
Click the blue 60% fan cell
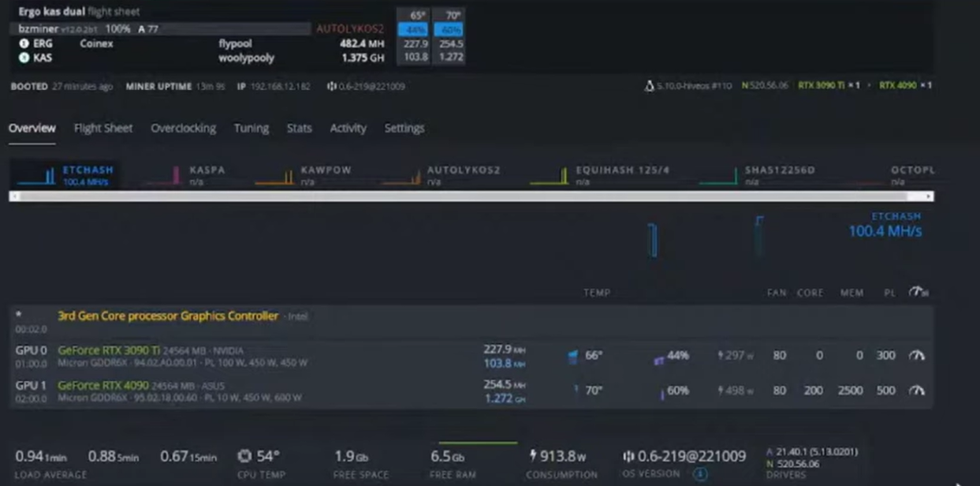(x=449, y=30)
